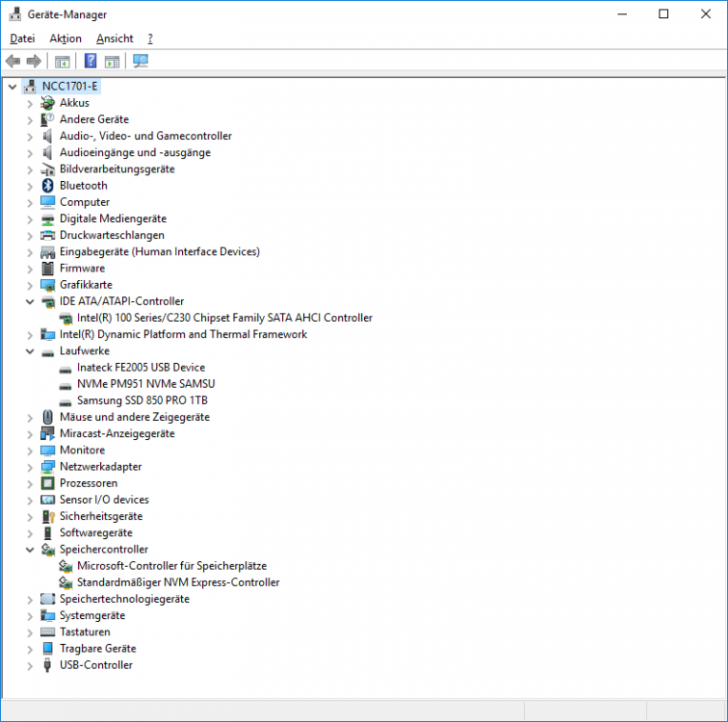Viewport: 728px width, 722px height.
Task: Collapse the Speichercontroller category
Action: click(30, 550)
